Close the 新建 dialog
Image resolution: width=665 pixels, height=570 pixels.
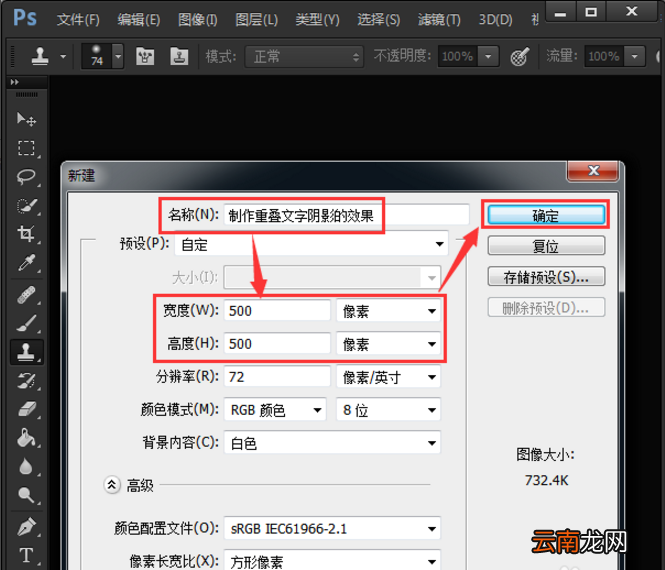593,170
